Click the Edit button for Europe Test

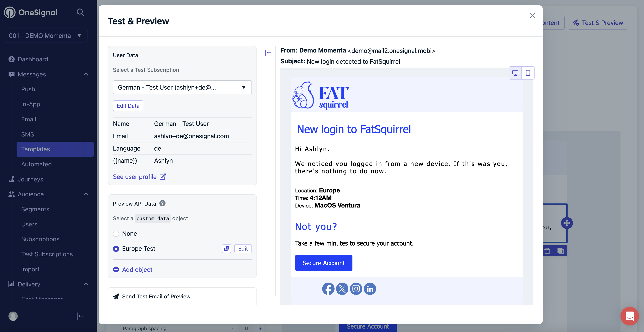pyautogui.click(x=243, y=249)
